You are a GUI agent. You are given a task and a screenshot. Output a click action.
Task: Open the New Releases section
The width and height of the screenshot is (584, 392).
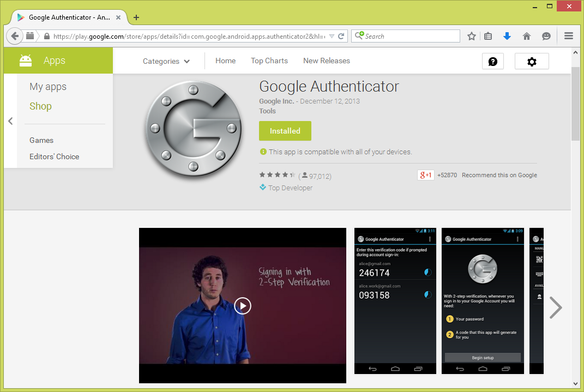[326, 61]
